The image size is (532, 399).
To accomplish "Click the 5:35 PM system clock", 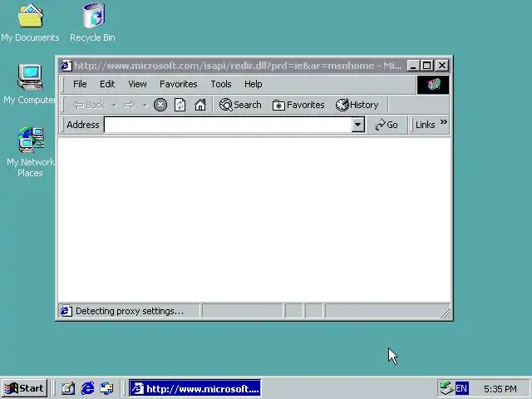I will pos(500,388).
